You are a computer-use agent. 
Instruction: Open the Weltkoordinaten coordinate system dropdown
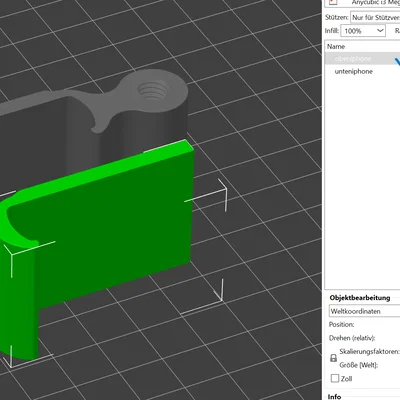(364, 311)
